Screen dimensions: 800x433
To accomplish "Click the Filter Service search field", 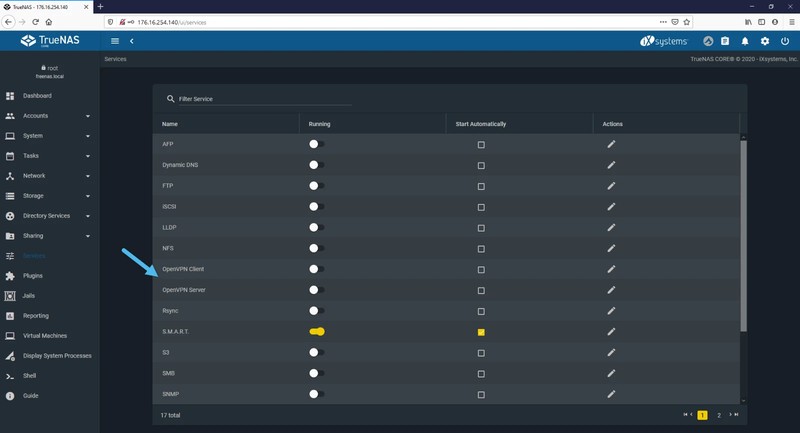I will [x=264, y=99].
